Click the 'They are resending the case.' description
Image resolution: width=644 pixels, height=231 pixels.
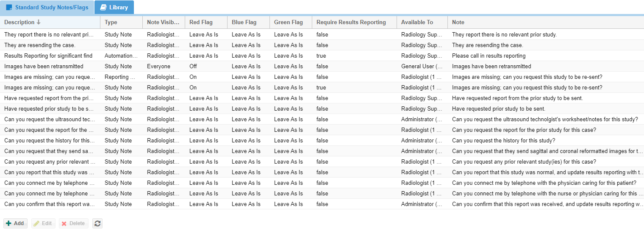(40, 45)
